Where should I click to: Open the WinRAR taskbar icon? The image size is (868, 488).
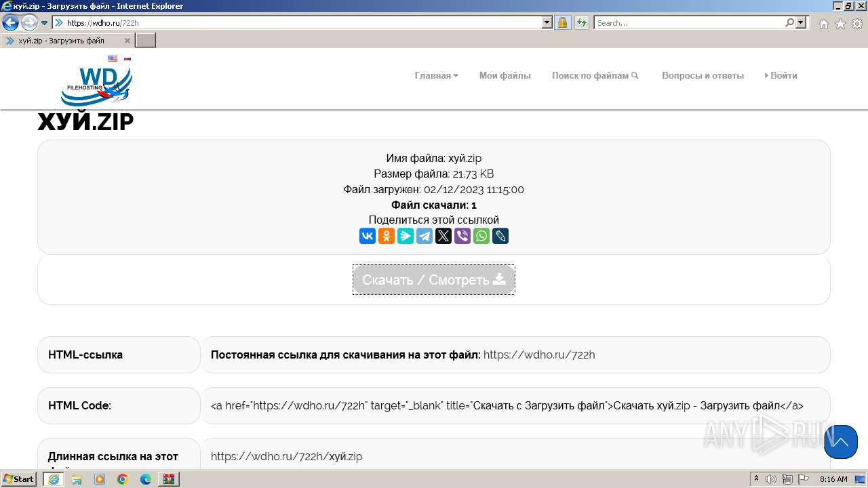[x=169, y=479]
